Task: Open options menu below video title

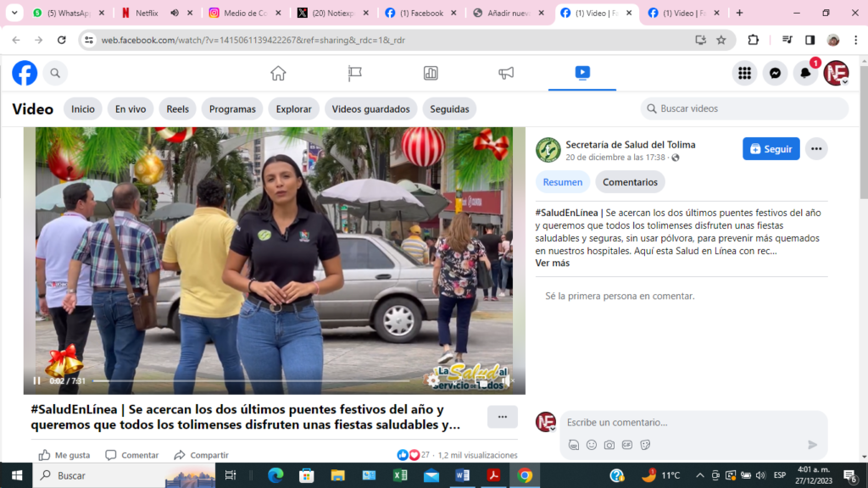Action: tap(502, 417)
